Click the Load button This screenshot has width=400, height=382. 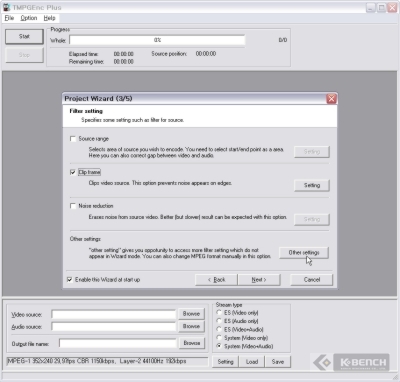[x=252, y=362]
